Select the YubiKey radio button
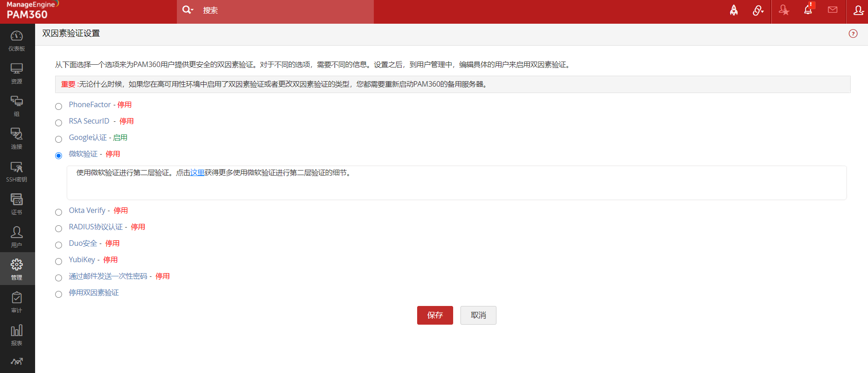Viewport: 868px width, 373px height. coord(58,261)
